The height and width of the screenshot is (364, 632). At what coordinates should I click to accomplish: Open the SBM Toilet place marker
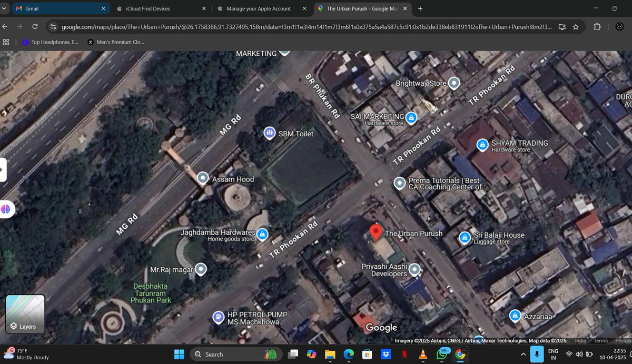270,134
